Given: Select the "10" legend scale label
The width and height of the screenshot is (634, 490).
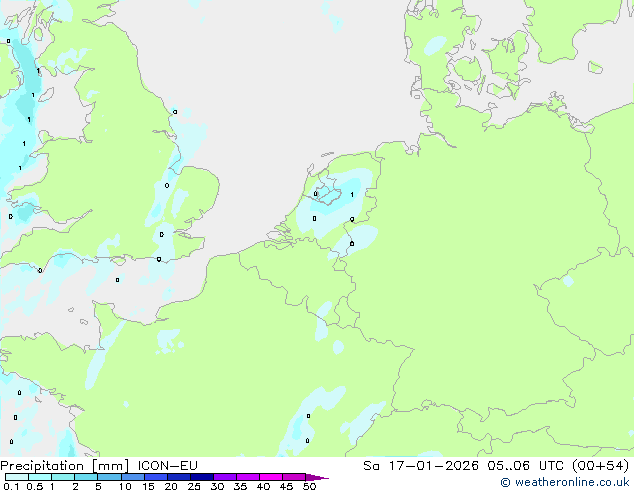Looking at the screenshot, I should (125, 486).
